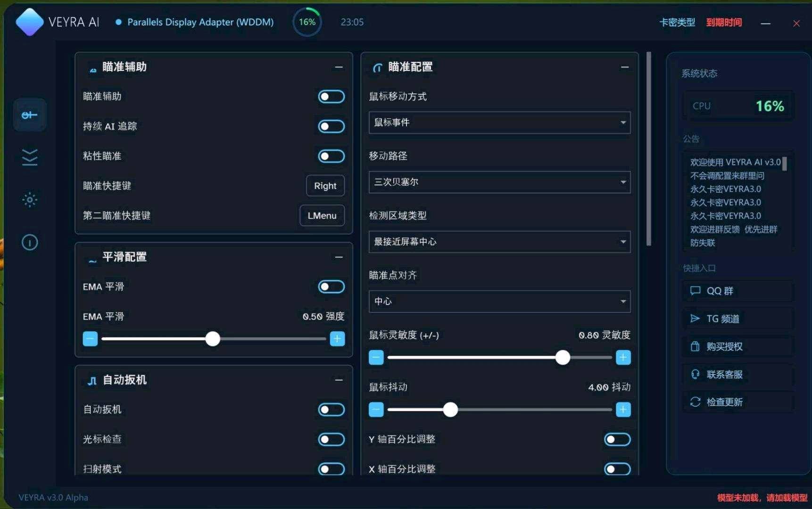Click the 鼠标灵敏度 slider handle
The width and height of the screenshot is (812, 509).
563,358
